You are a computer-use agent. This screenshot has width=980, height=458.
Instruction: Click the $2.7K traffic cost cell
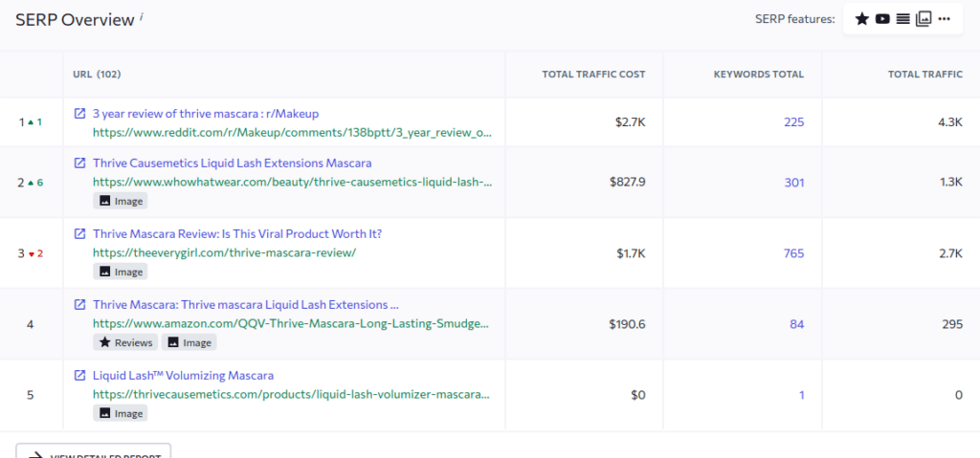click(630, 121)
